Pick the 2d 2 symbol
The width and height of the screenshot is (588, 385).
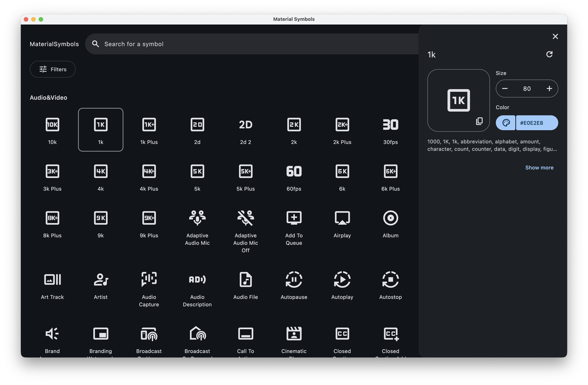click(245, 130)
